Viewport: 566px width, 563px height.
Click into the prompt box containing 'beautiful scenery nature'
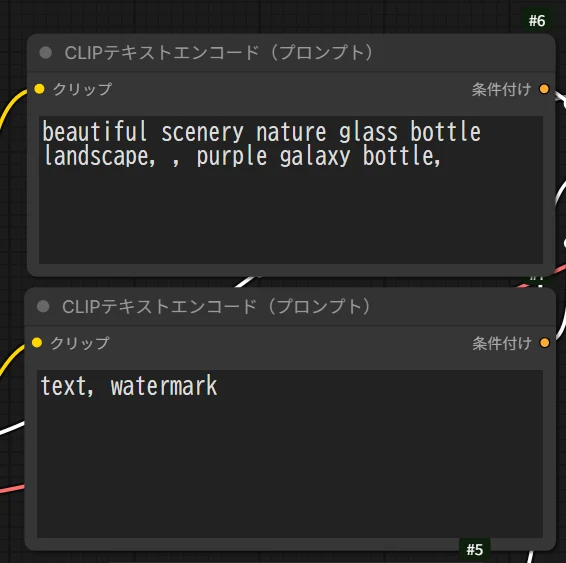[291, 190]
